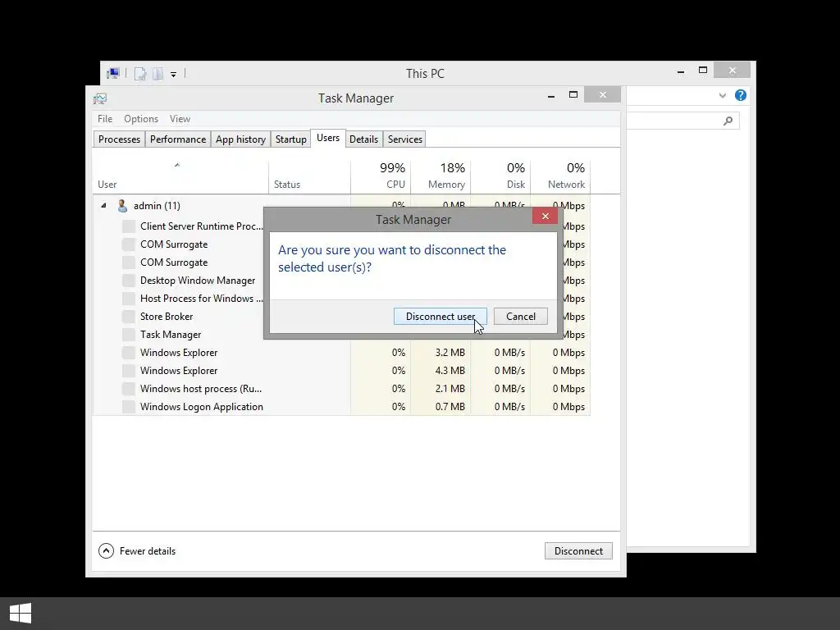The width and height of the screenshot is (840, 630).
Task: Cancel the disconnect dialog
Action: coord(521,316)
